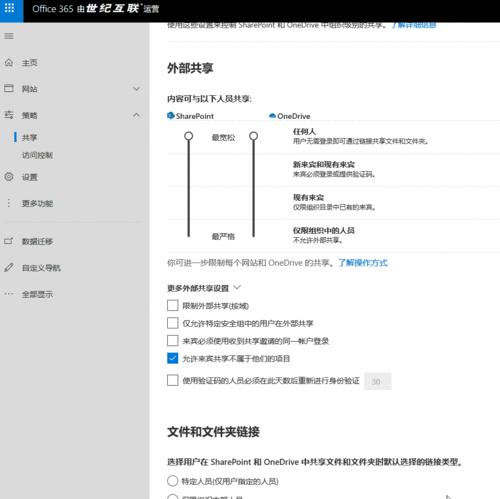Click the SharePoint sharing slider handle
Viewport: 500px width, 499px height.
(x=189, y=136)
